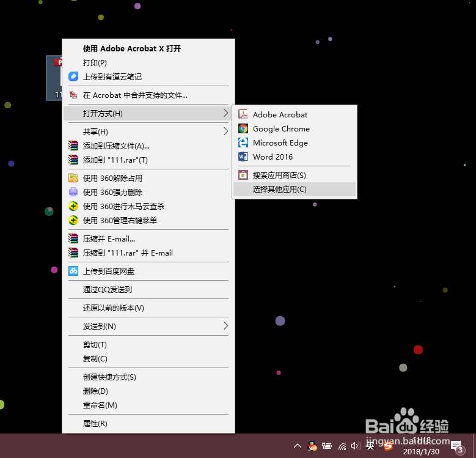Click the Adobe Acrobat icon in the submenu

coord(243,114)
